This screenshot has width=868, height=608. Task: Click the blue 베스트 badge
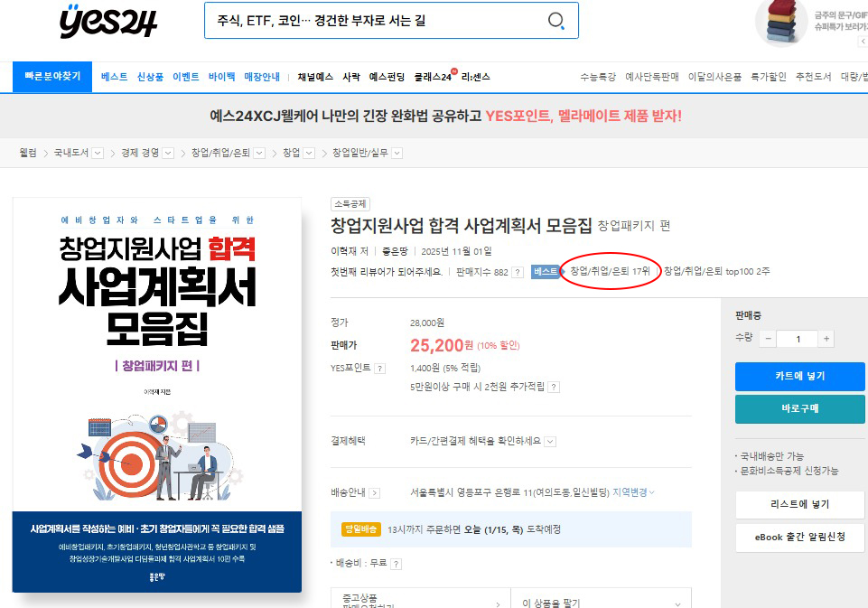pos(546,272)
